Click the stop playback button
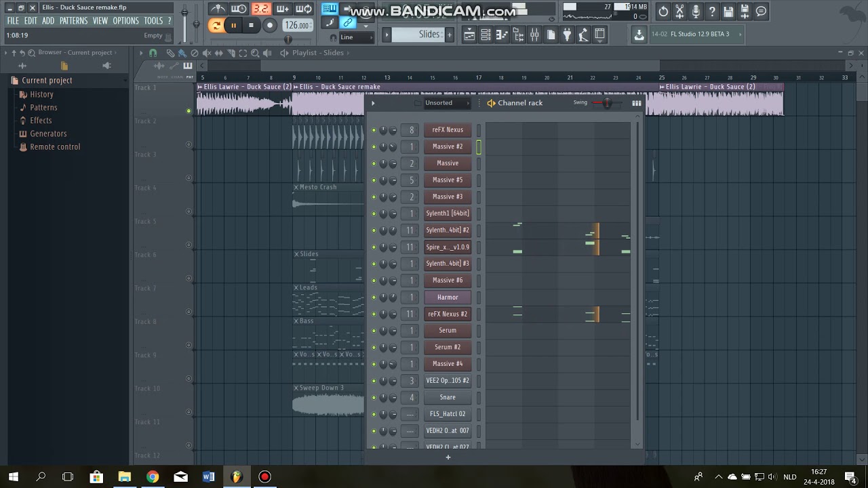 (251, 26)
